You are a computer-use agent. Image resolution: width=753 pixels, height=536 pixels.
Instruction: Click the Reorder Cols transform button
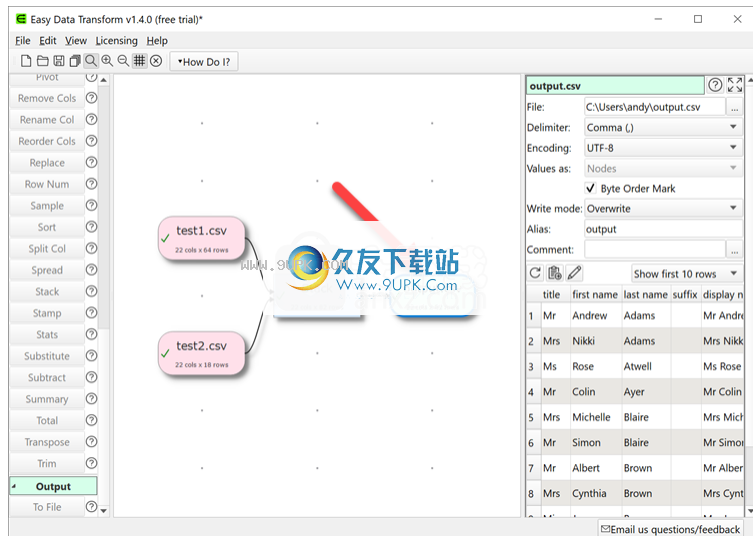click(x=47, y=142)
